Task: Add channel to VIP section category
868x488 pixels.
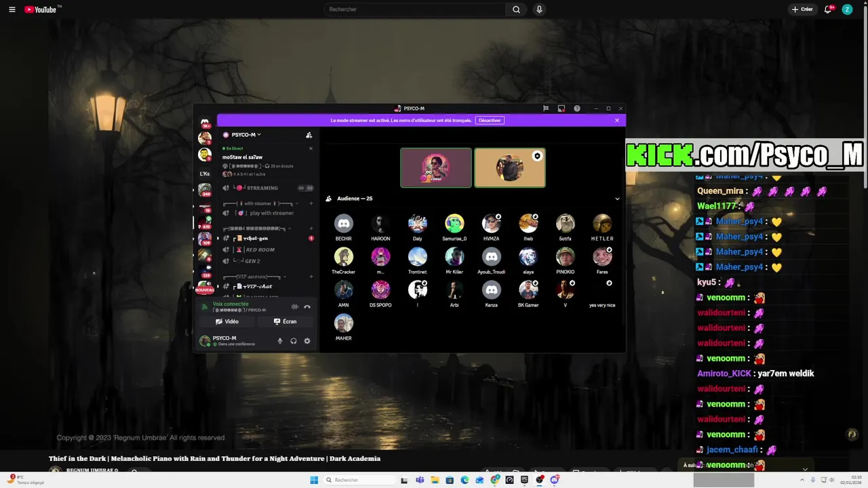Action: pyautogui.click(x=311, y=277)
